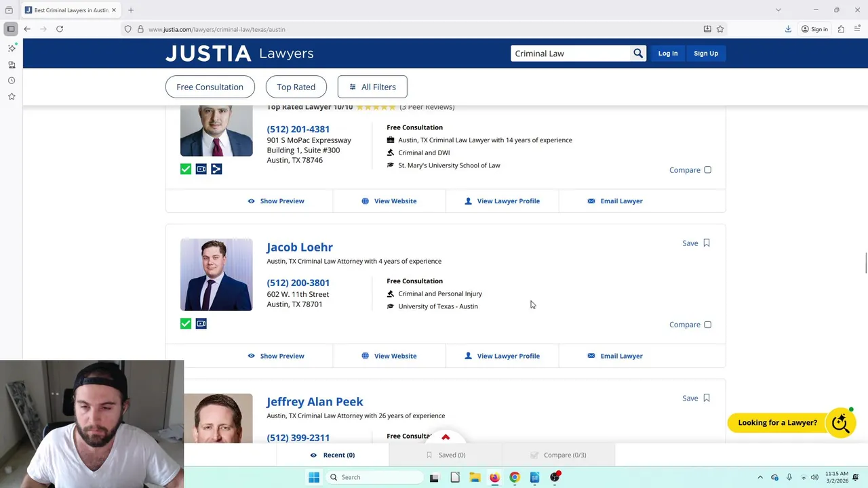Click the Justia Lawyers logo
The image size is (868, 488).
point(239,54)
